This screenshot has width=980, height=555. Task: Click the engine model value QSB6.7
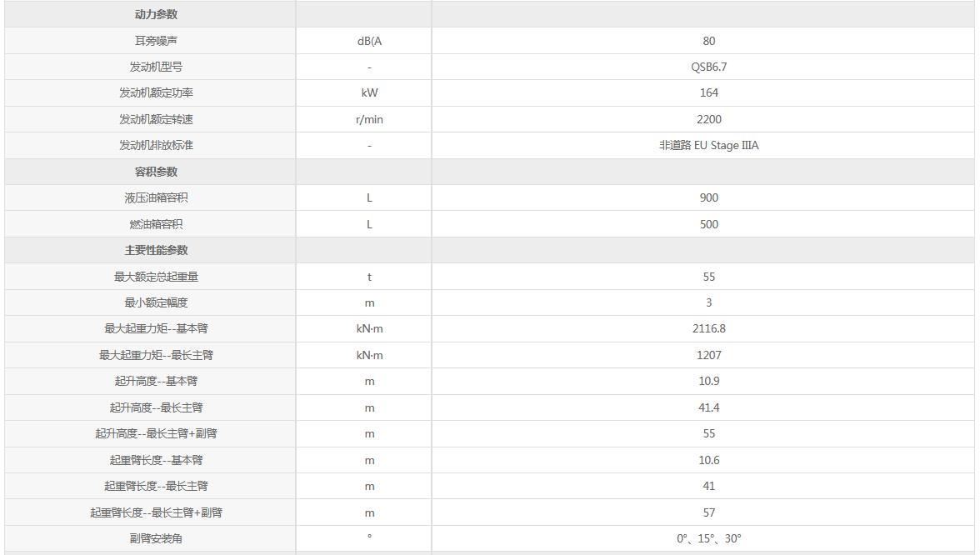tap(708, 67)
